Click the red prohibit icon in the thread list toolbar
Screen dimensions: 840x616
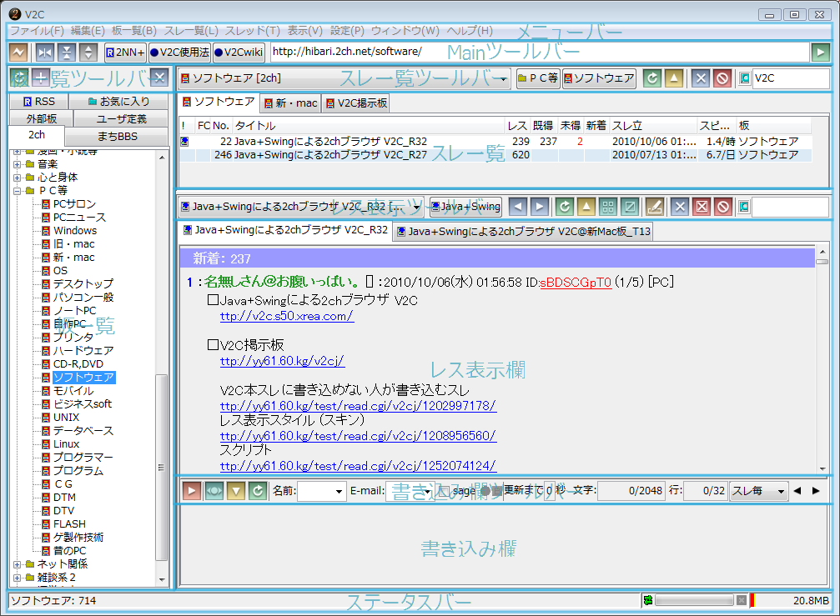(722, 79)
